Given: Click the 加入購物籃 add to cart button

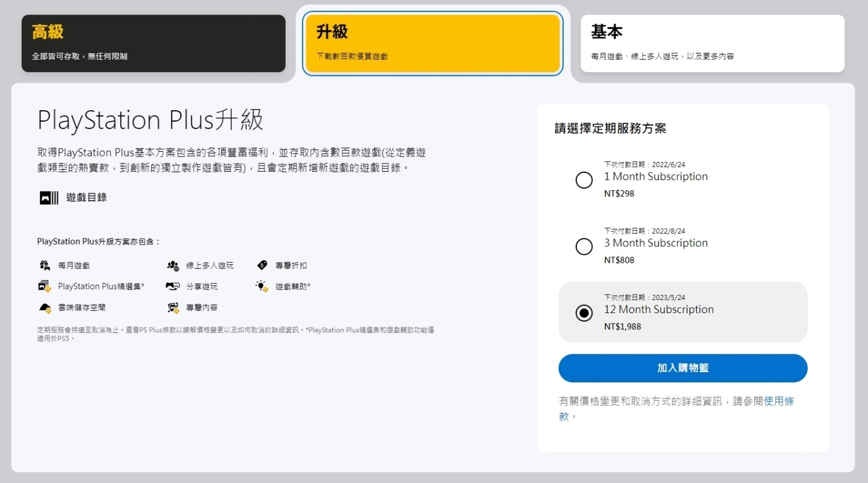Looking at the screenshot, I should [x=683, y=368].
